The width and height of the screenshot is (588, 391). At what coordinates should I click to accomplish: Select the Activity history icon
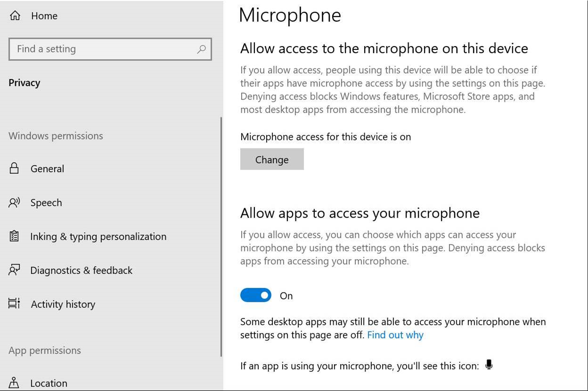coord(15,304)
